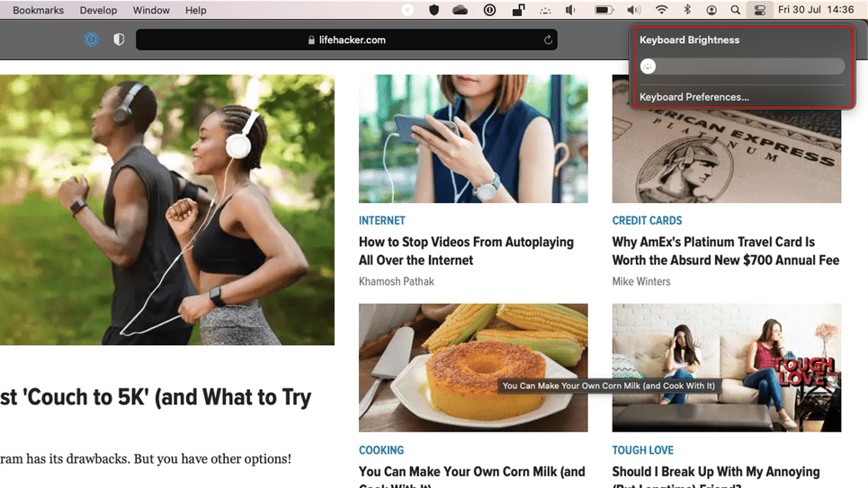Image resolution: width=868 pixels, height=488 pixels.
Task: Reload the lifehacker.com page
Action: click(x=548, y=40)
